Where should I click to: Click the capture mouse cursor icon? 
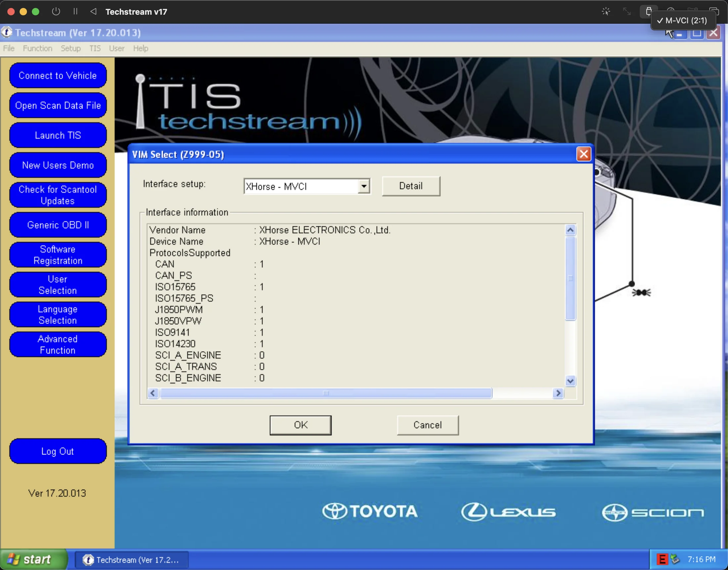(606, 11)
